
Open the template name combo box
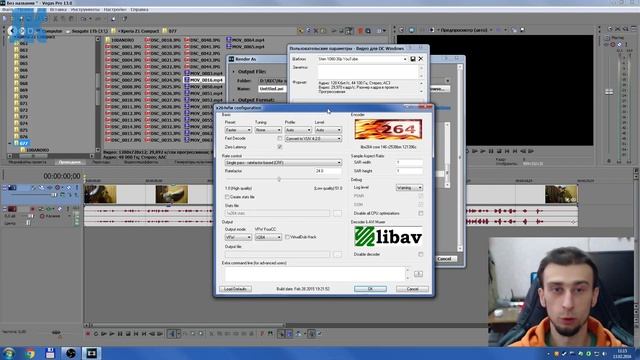pyautogui.click(x=362, y=59)
